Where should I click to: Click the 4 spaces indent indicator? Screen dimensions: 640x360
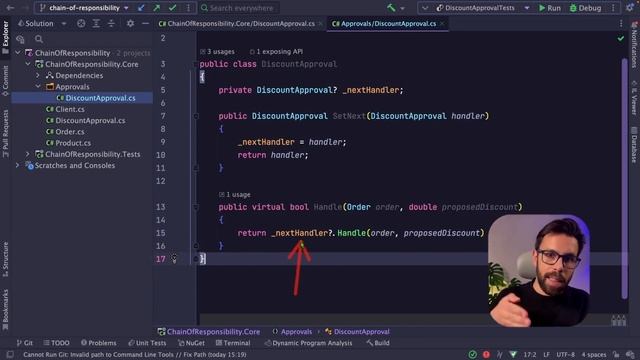pos(594,354)
